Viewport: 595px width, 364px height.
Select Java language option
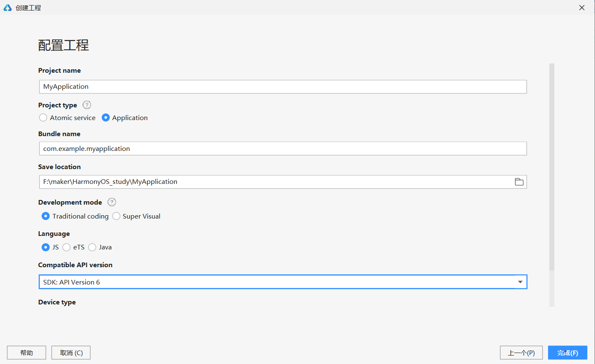coord(100,247)
